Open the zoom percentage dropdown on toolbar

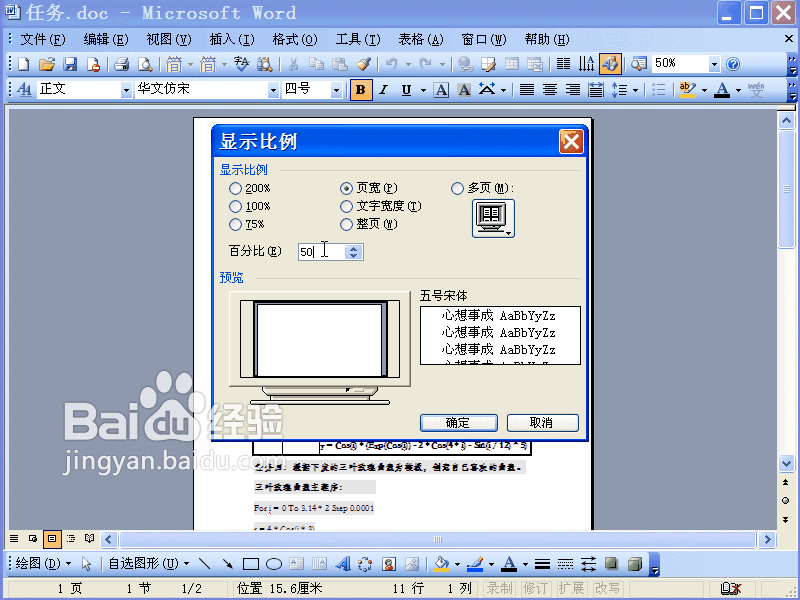coord(713,62)
